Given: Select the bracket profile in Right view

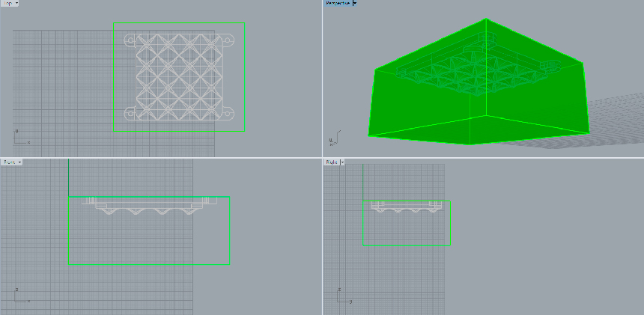Looking at the screenshot, I should click(x=406, y=207).
